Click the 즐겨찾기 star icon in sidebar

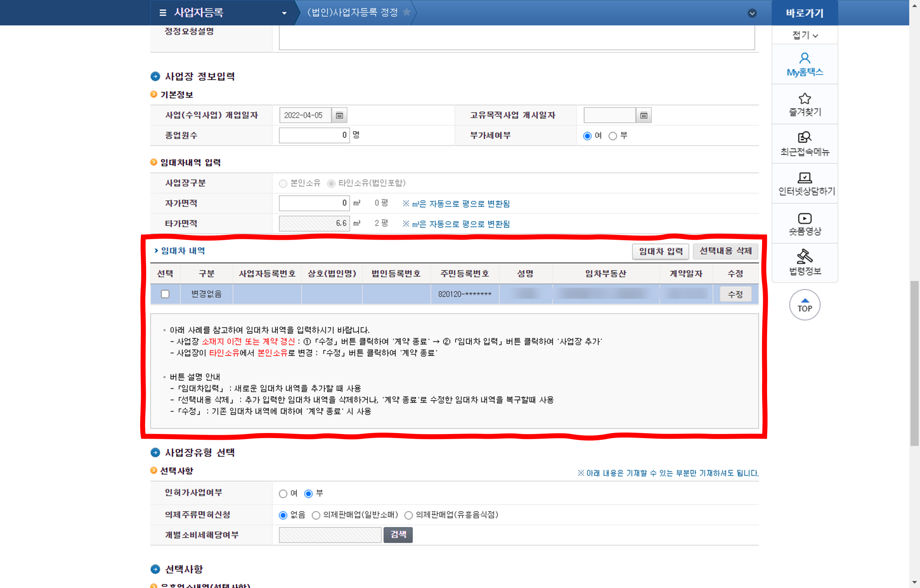[804, 98]
